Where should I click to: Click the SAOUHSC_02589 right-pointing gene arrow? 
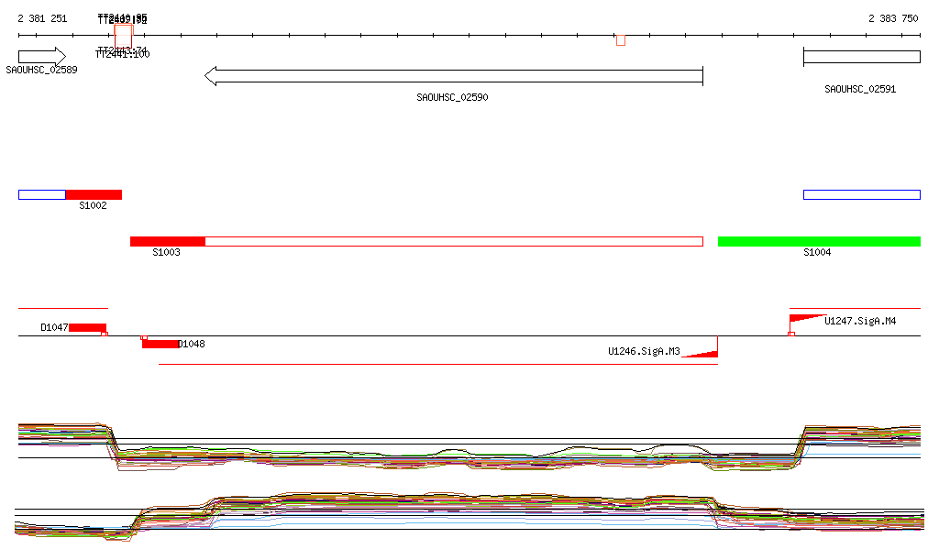tap(42, 57)
